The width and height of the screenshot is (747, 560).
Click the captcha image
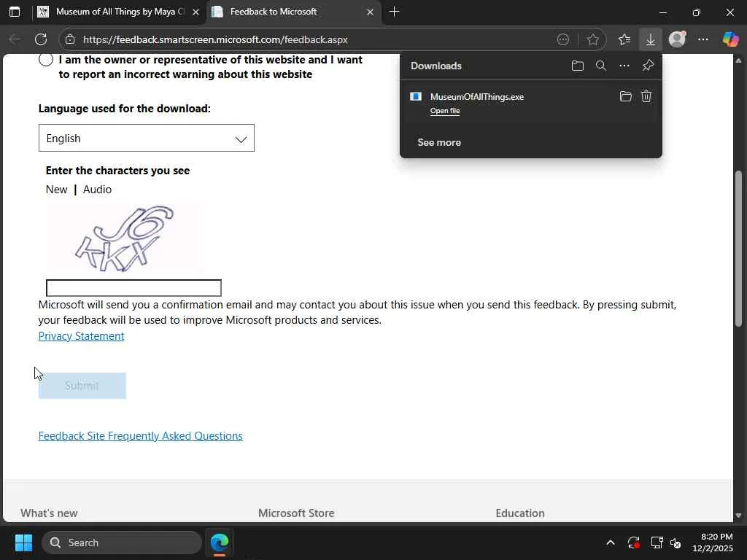[x=124, y=238]
